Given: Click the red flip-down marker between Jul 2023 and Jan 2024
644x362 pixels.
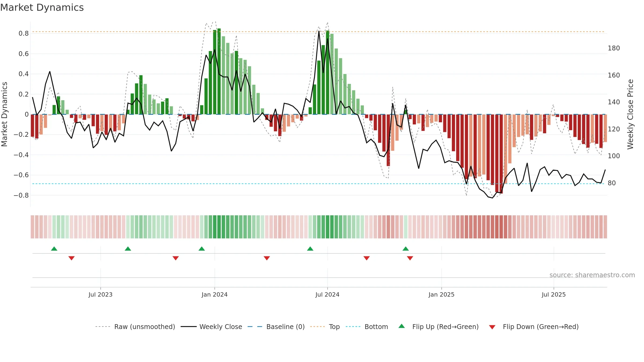Looking at the screenshot, I should [x=176, y=258].
